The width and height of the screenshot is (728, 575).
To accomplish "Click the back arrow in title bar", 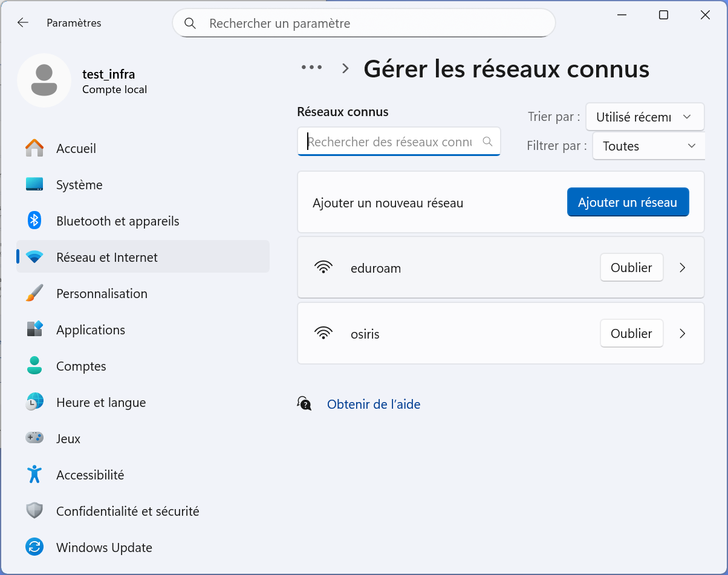I will pos(23,23).
